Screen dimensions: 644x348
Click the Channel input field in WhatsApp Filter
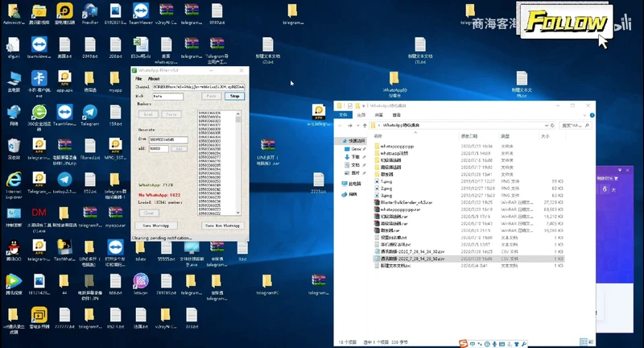coord(199,87)
